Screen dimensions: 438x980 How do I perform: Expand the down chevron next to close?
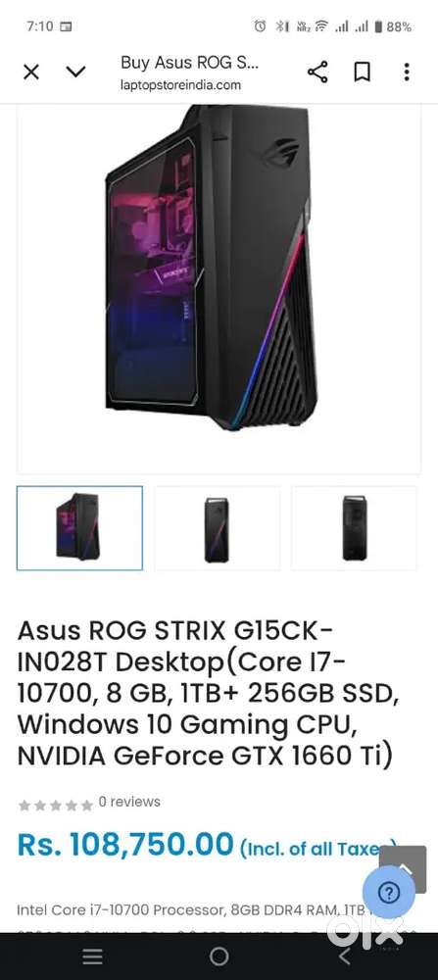[75, 73]
